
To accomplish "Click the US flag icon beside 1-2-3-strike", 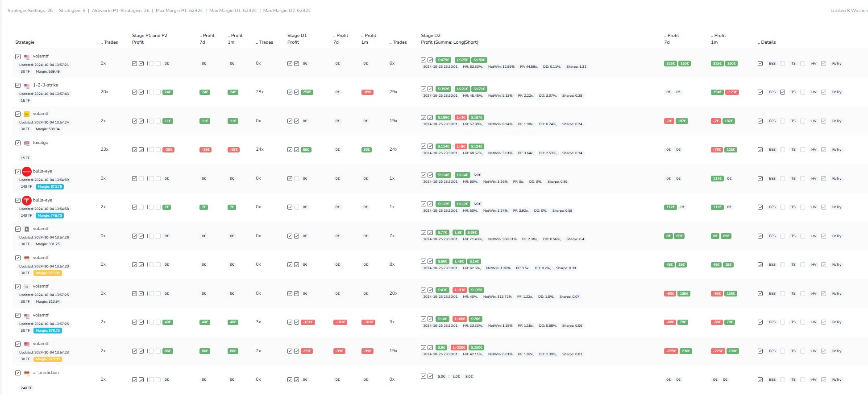I will [27, 86].
